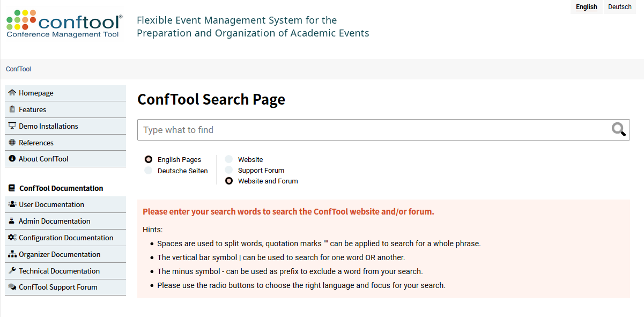Switch language to Deutsch
Image resolution: width=644 pixels, height=317 pixels.
620,7
